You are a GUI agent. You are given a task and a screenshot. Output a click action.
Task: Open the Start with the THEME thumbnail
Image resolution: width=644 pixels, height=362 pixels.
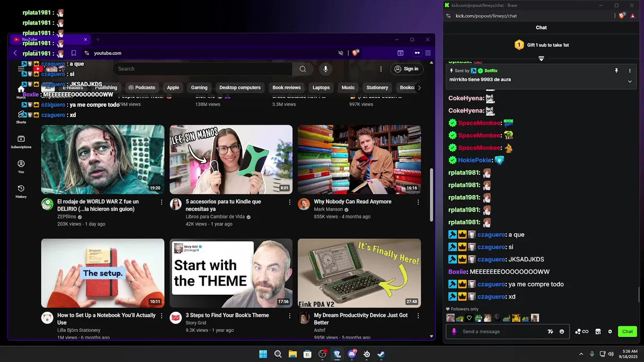point(231,273)
